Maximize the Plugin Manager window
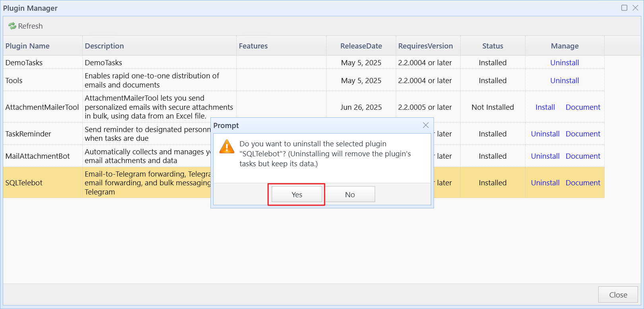This screenshot has width=644, height=309. coord(624,8)
